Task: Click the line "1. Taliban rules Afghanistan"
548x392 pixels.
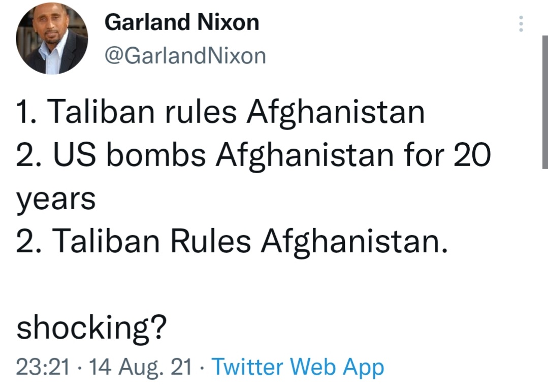Action: point(220,112)
